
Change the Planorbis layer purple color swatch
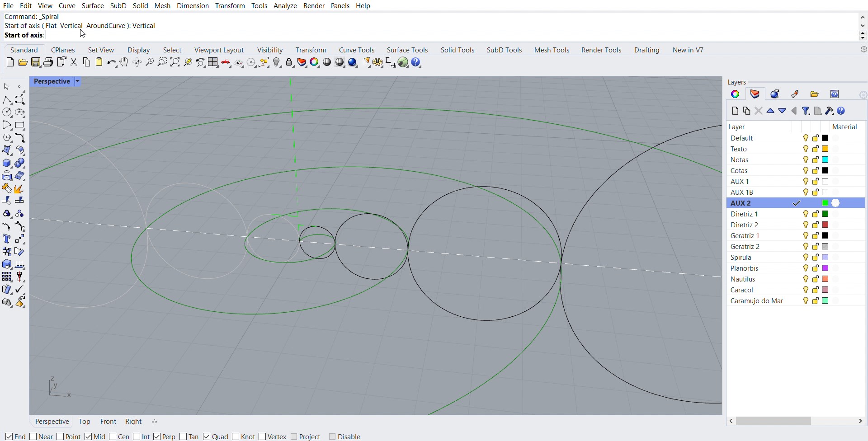(825, 268)
